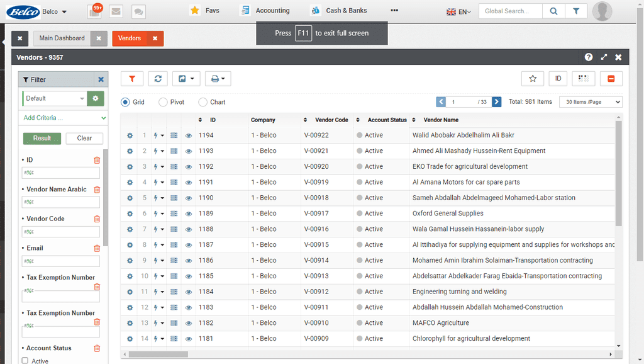The width and height of the screenshot is (644, 364).
Task: Open the column layout grid icon
Action: click(584, 79)
